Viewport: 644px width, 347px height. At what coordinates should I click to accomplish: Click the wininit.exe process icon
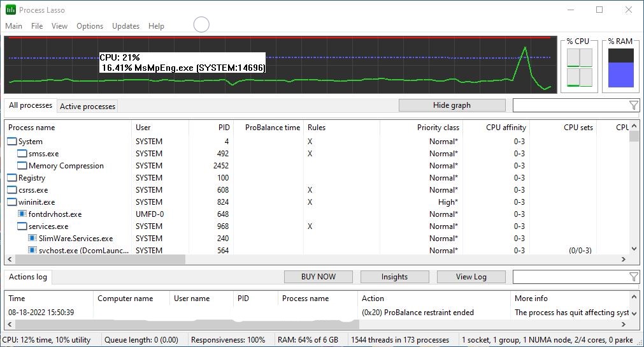12,202
